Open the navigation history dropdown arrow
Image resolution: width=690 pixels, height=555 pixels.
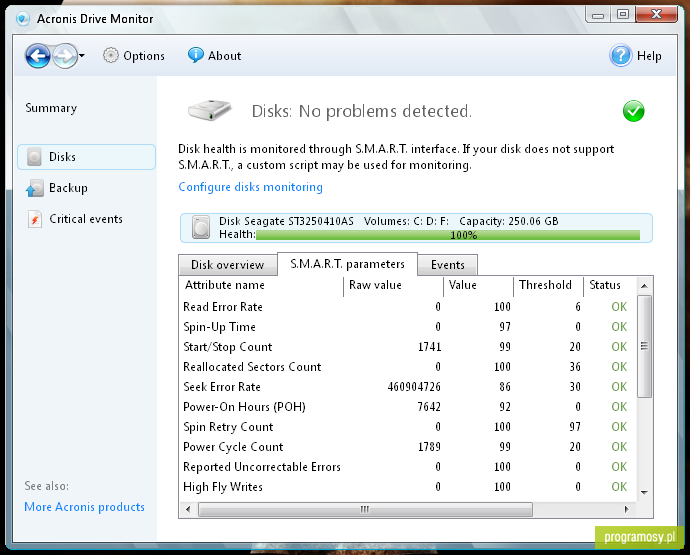[82, 56]
